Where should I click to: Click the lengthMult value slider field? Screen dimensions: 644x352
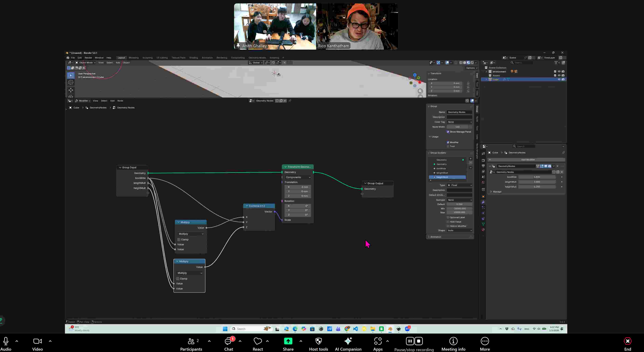537,182
